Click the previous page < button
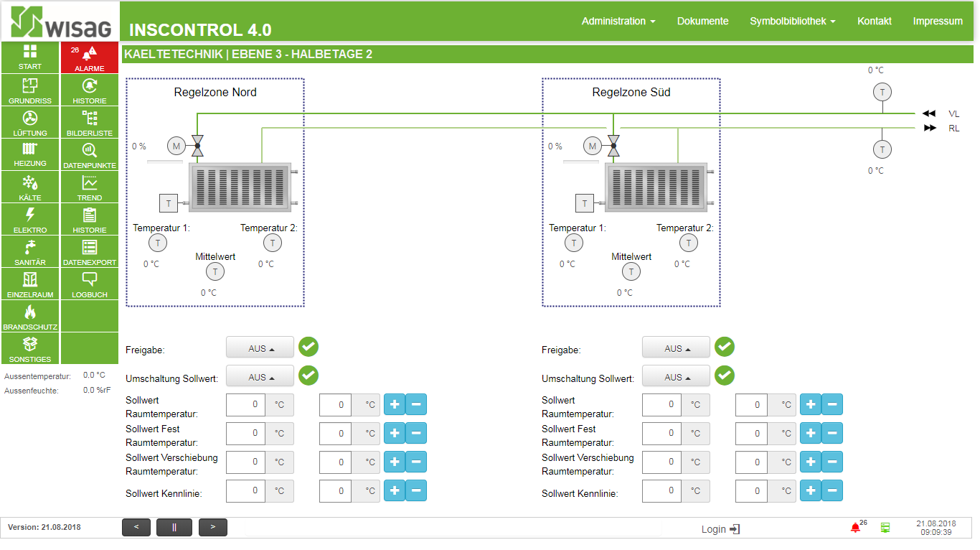 coord(136,527)
